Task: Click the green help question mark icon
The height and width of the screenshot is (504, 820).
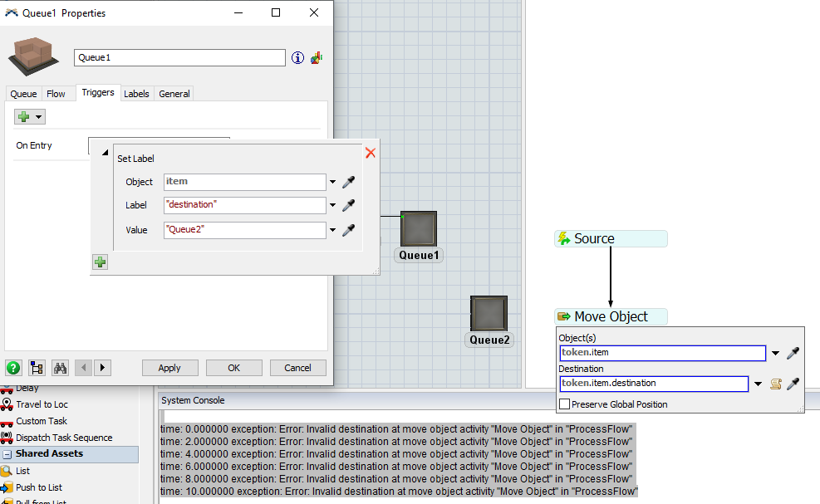Action: click(x=13, y=368)
